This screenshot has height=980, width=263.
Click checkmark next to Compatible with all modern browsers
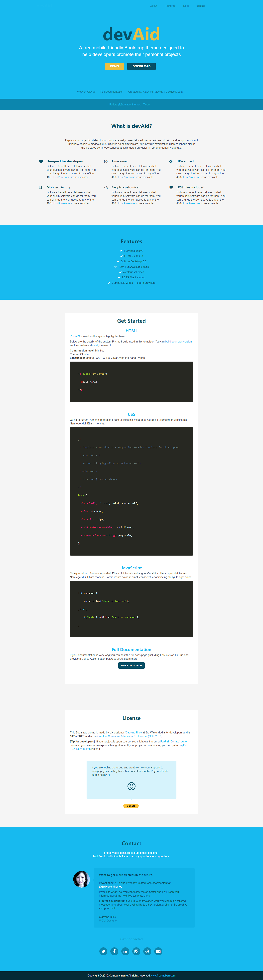(109, 283)
